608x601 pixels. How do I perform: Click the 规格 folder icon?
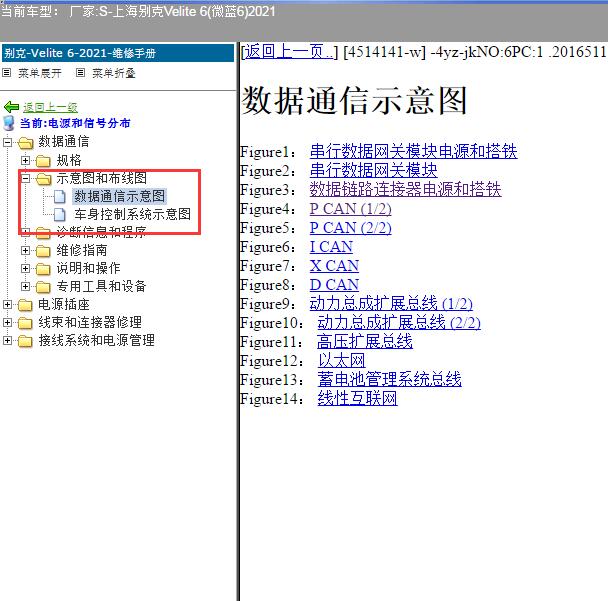point(43,161)
